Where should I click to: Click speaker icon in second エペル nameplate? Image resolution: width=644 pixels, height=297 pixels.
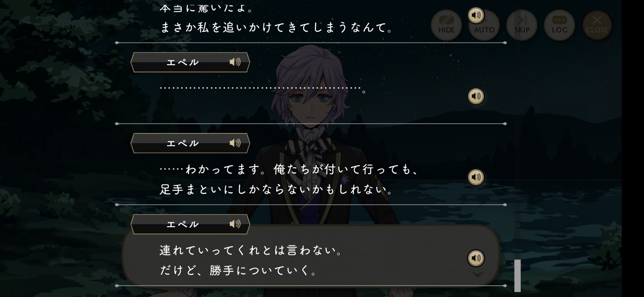pos(235,143)
